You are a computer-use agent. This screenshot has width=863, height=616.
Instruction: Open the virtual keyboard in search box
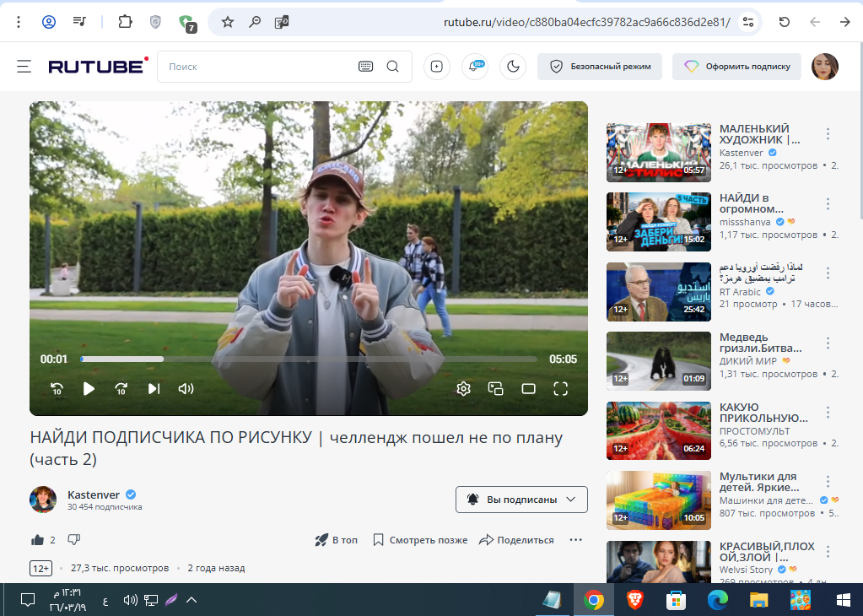[365, 67]
